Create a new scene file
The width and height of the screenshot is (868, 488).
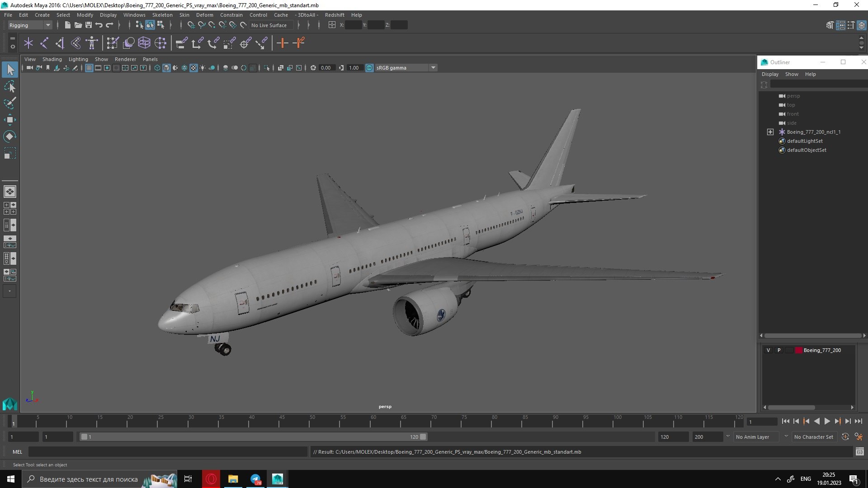(67, 25)
